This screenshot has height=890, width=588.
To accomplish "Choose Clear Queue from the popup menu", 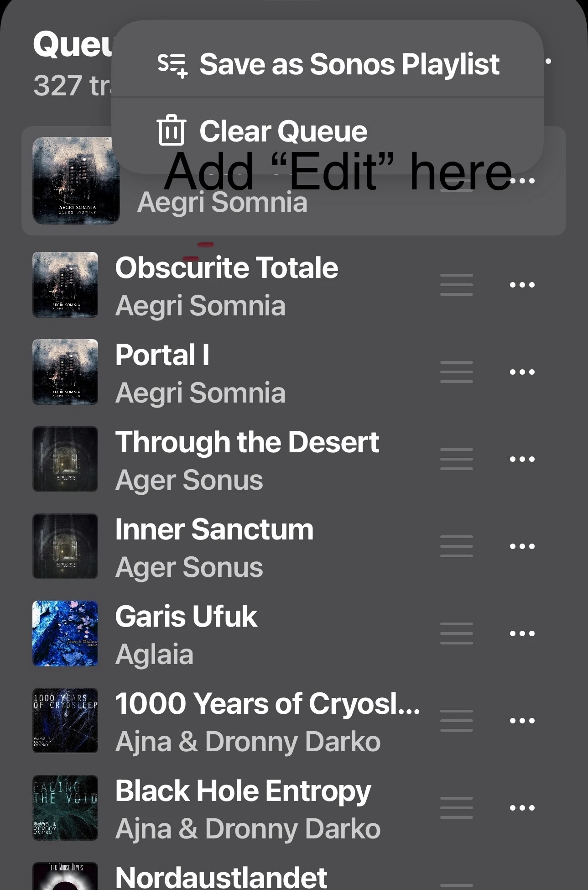I will [x=328, y=131].
